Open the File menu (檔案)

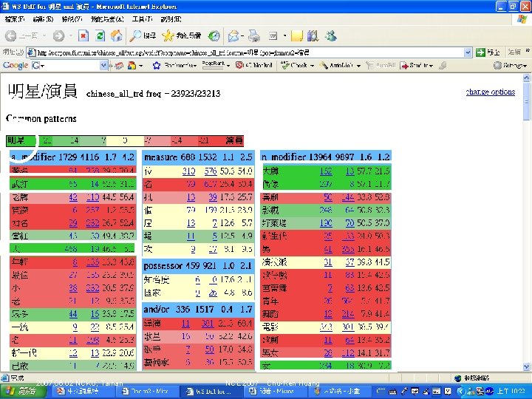(x=15, y=19)
